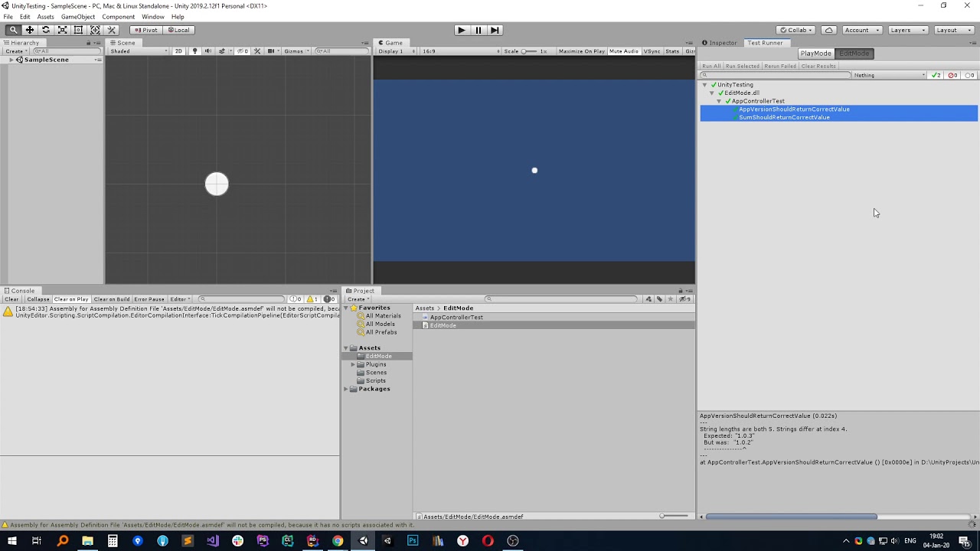Screen dimensions: 980x551
Task: Open the Display 1 dropdown
Action: point(396,51)
